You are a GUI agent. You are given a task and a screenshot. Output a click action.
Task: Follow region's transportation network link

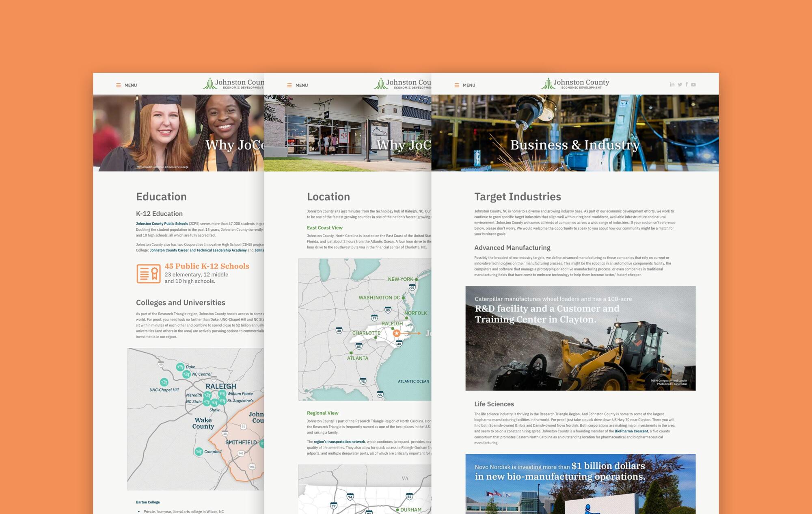(x=339, y=442)
